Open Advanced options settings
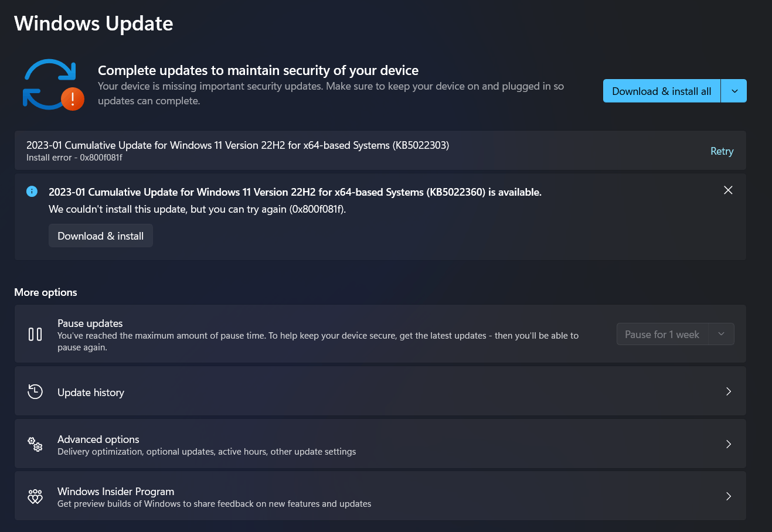 click(380, 444)
